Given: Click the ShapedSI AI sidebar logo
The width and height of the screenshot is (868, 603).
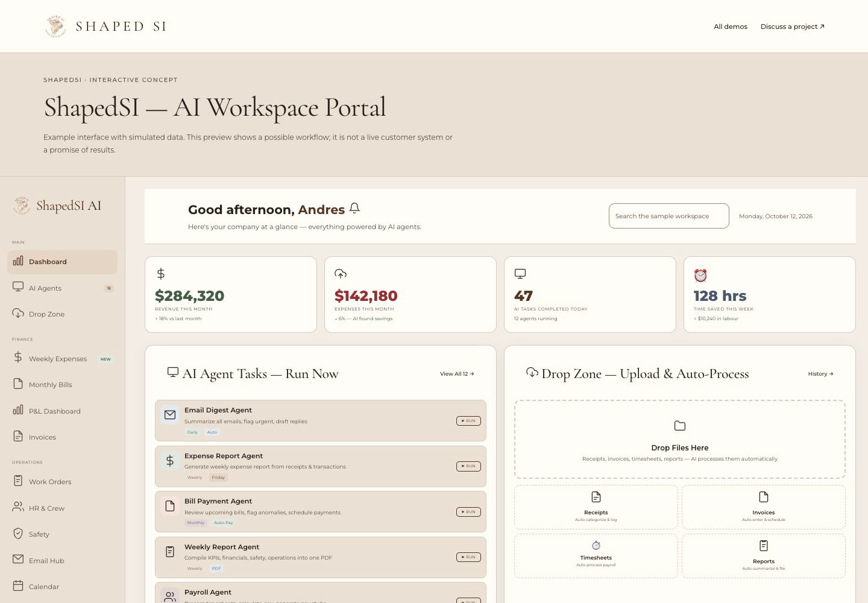Looking at the screenshot, I should [57, 206].
